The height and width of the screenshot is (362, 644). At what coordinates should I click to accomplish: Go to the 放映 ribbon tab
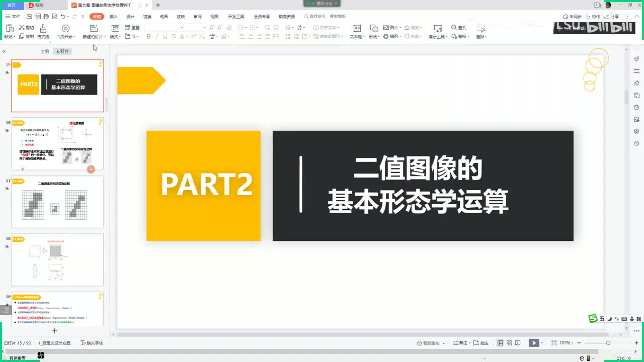point(181,17)
